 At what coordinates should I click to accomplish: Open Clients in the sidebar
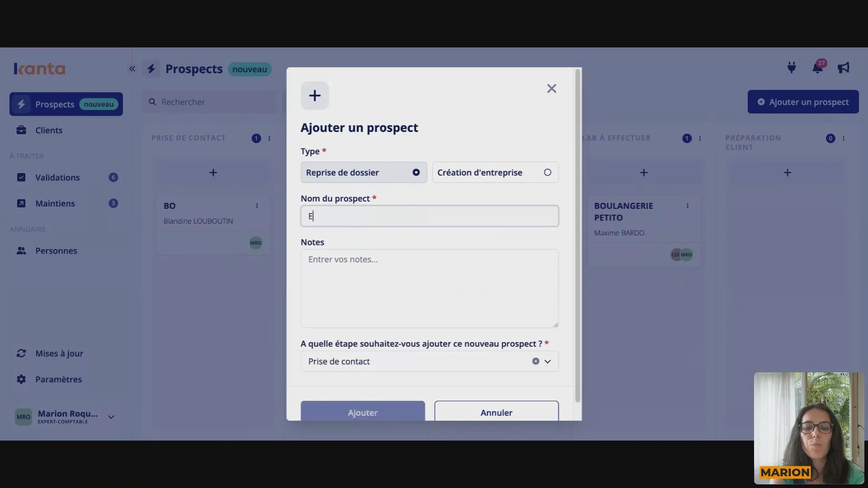point(66,130)
